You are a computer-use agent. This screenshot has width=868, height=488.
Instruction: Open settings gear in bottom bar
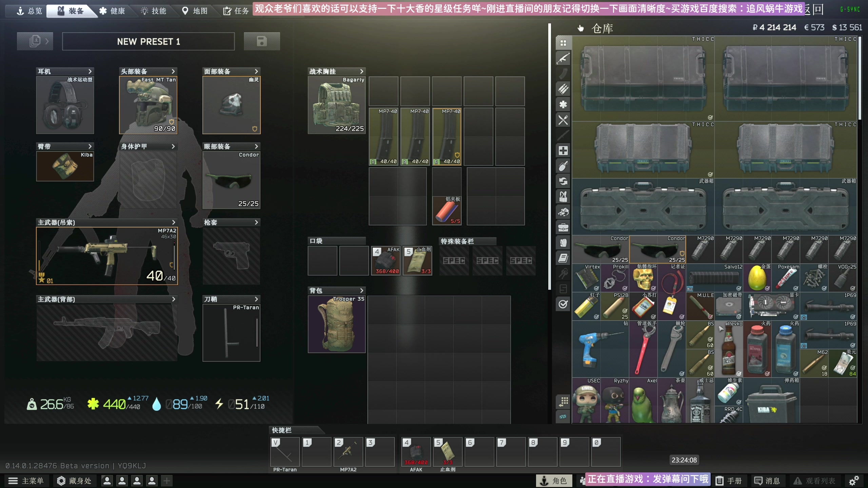[x=854, y=481]
